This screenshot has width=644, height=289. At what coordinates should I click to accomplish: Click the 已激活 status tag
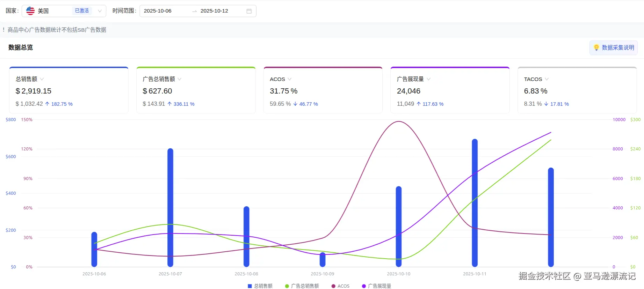(x=82, y=11)
